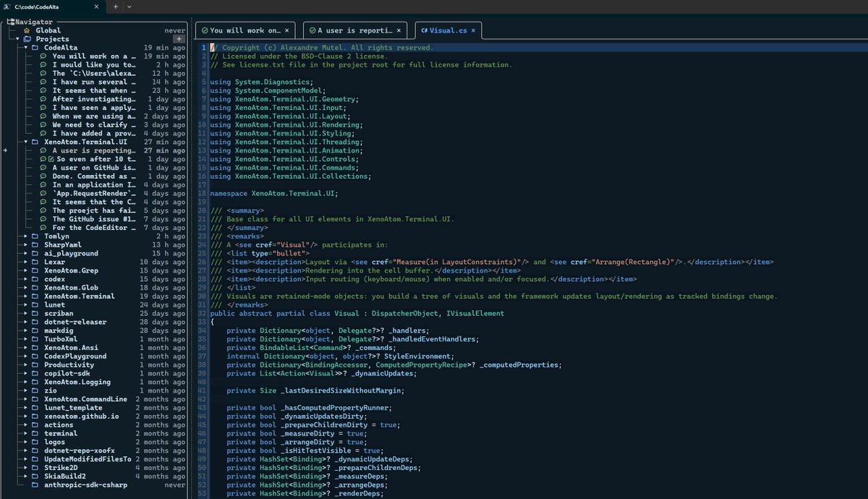The width and height of the screenshot is (868, 499).
Task: Click 'IVisualElement' in the class declaration
Action: pos(475,313)
